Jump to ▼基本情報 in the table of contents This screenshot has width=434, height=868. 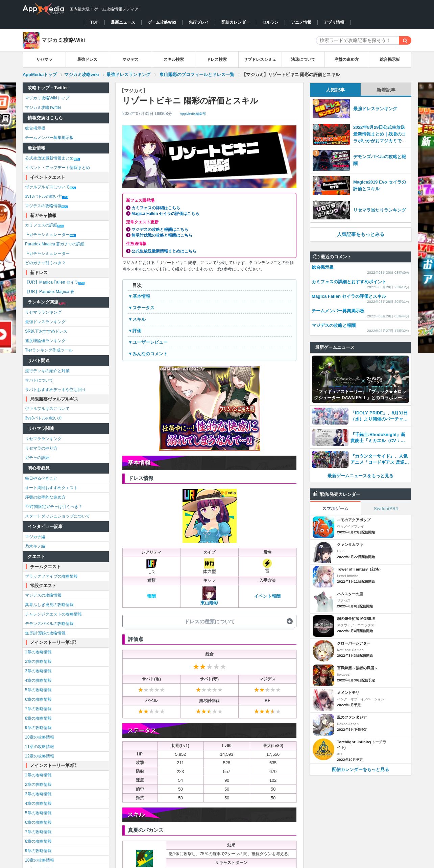click(139, 296)
